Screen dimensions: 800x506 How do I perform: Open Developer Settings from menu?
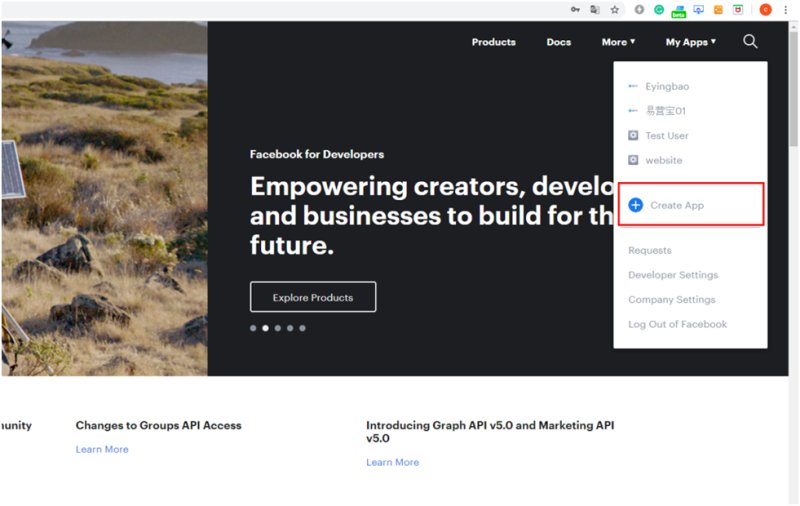673,275
